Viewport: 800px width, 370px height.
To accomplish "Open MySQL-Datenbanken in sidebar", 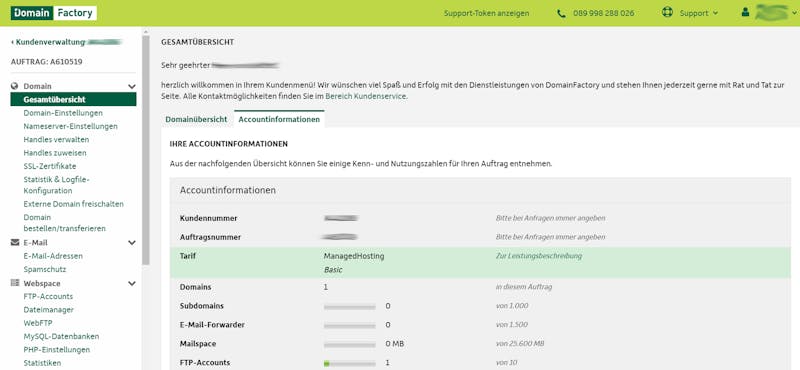I will point(61,336).
